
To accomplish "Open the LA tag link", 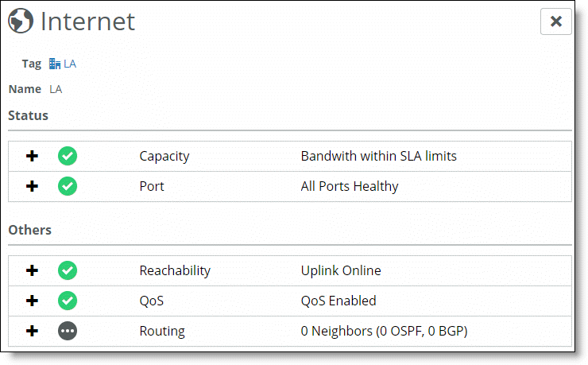I will [x=70, y=64].
